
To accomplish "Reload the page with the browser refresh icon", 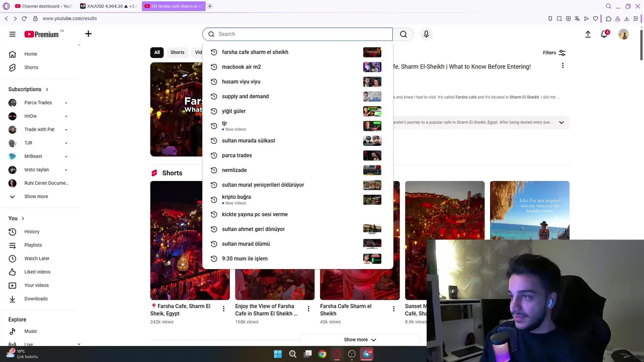I will click(x=24, y=19).
